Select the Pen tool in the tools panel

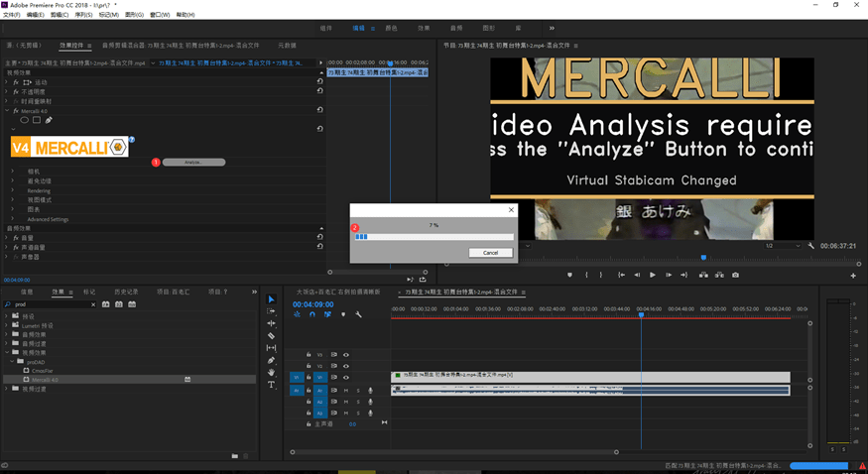click(x=271, y=361)
